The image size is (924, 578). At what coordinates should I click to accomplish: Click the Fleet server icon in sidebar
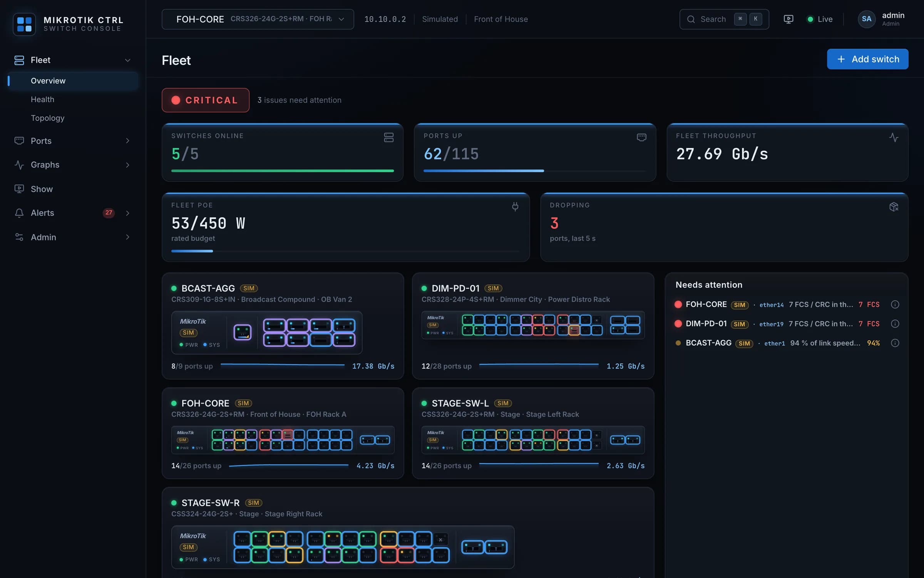19,60
